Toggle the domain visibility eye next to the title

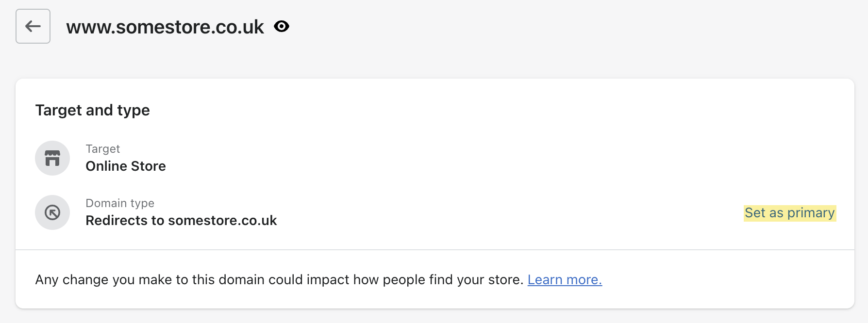click(282, 27)
